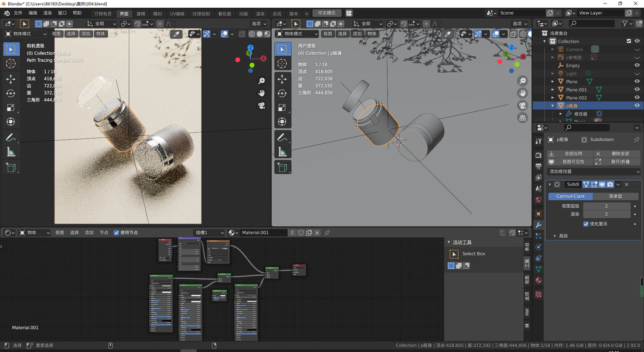Remove the Subdi modifier with X icon
The height and width of the screenshot is (352, 644).
click(x=627, y=185)
